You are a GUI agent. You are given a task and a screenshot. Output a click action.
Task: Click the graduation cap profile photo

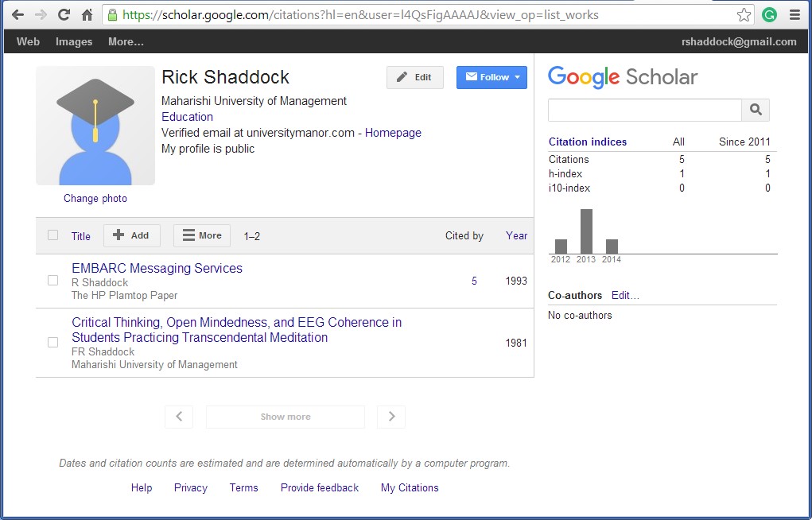(95, 126)
